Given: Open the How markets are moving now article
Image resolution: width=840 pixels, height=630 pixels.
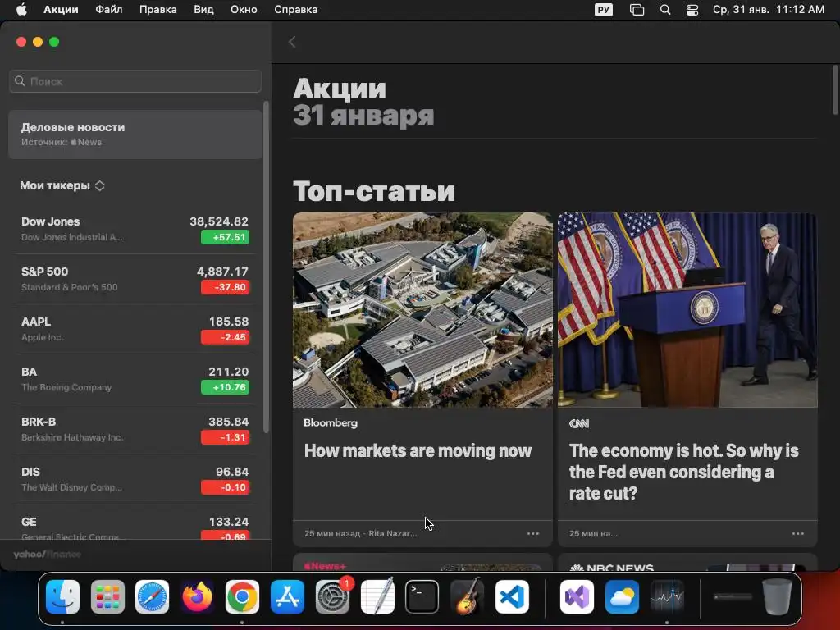Looking at the screenshot, I should (418, 451).
